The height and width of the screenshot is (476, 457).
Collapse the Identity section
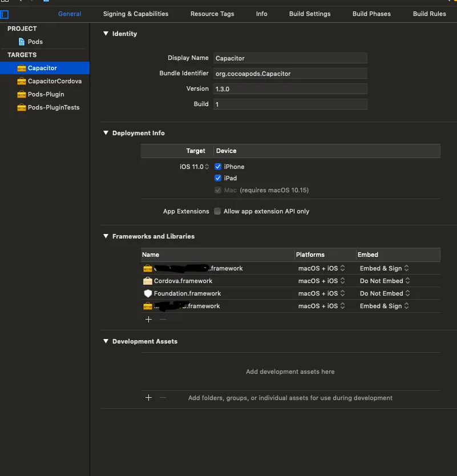(x=106, y=34)
